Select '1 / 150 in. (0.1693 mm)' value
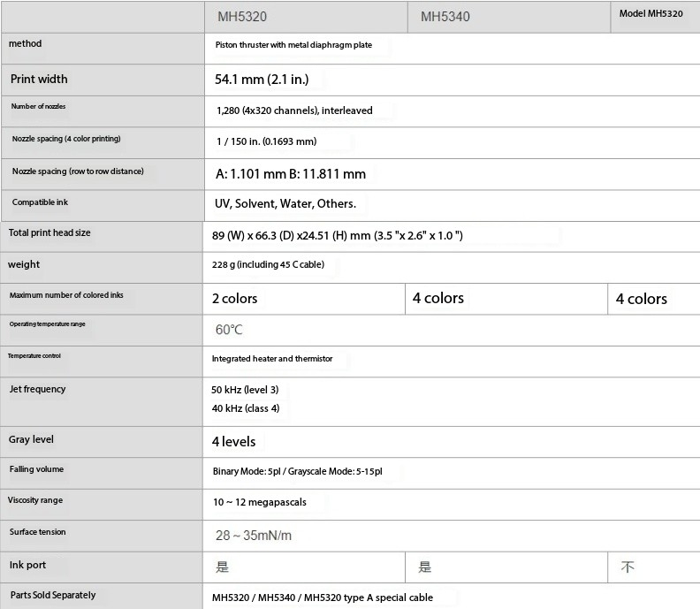The image size is (700, 609). [x=267, y=141]
